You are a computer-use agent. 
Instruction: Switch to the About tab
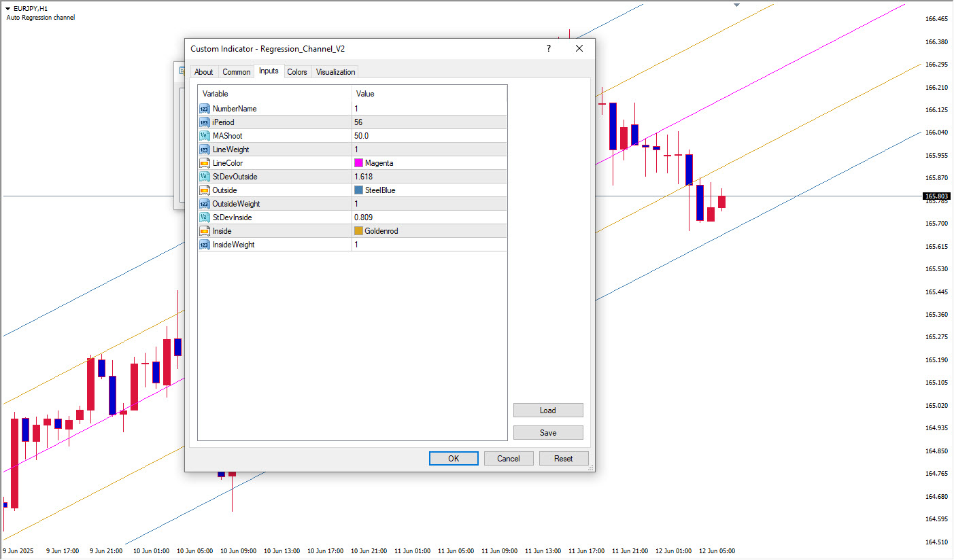point(203,72)
